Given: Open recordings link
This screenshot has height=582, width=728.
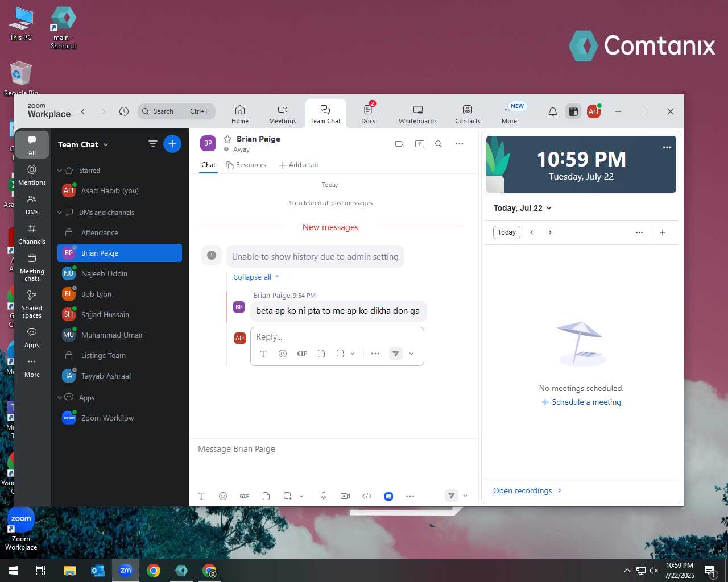Looking at the screenshot, I should [527, 490].
